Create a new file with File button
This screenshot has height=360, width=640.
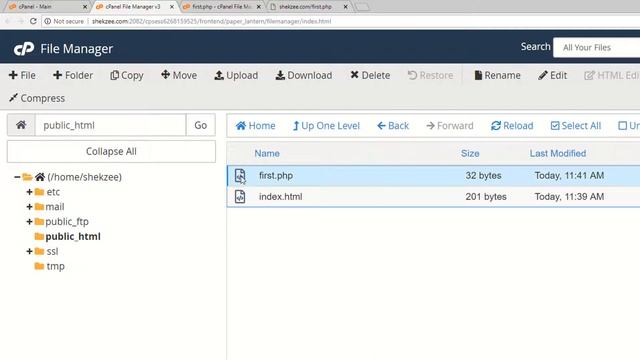[x=22, y=76]
